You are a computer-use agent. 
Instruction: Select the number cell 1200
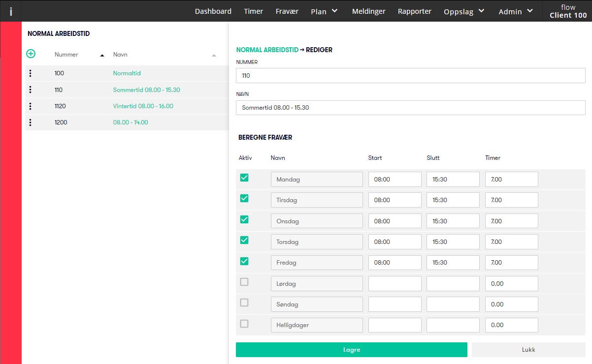click(x=61, y=122)
